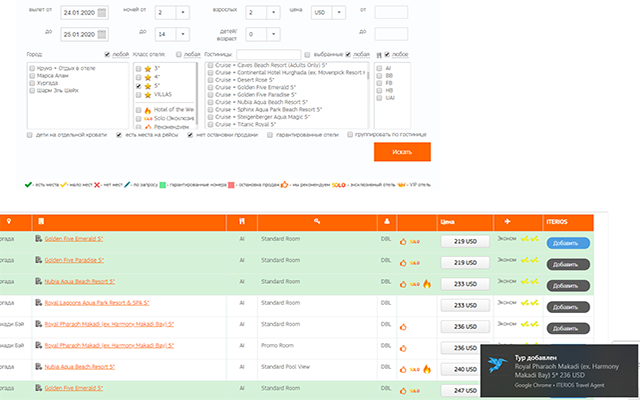The image size is (640, 400).
Task: Click the fork-and-knife meal column header icon
Action: 242,221
